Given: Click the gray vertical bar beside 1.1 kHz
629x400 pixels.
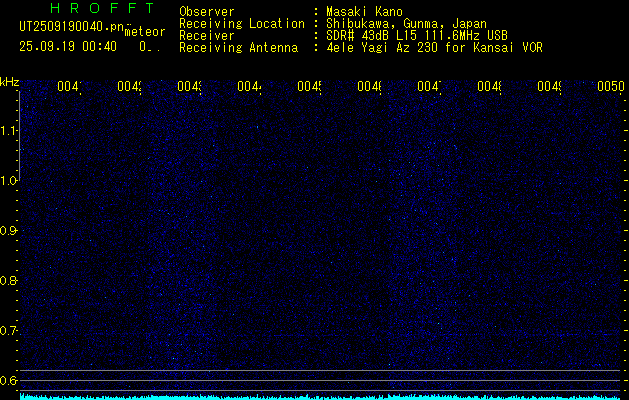Looking at the screenshot, I should 20,135.
